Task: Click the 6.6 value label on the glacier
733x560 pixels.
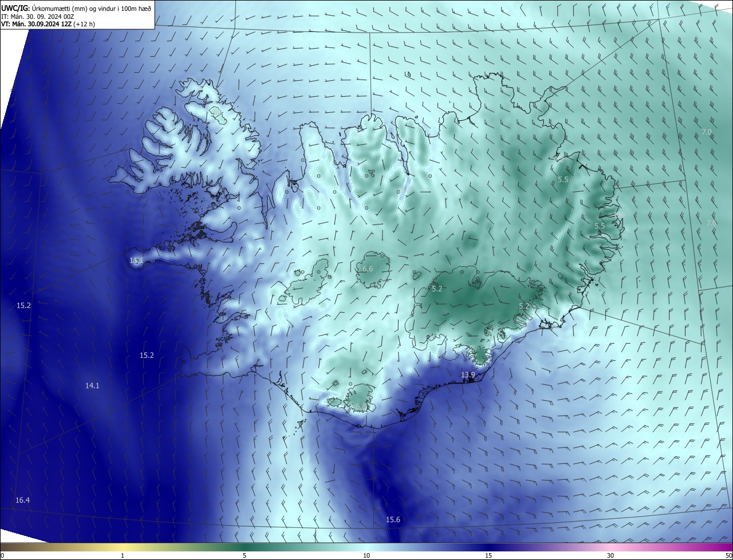Action: pos(367,269)
